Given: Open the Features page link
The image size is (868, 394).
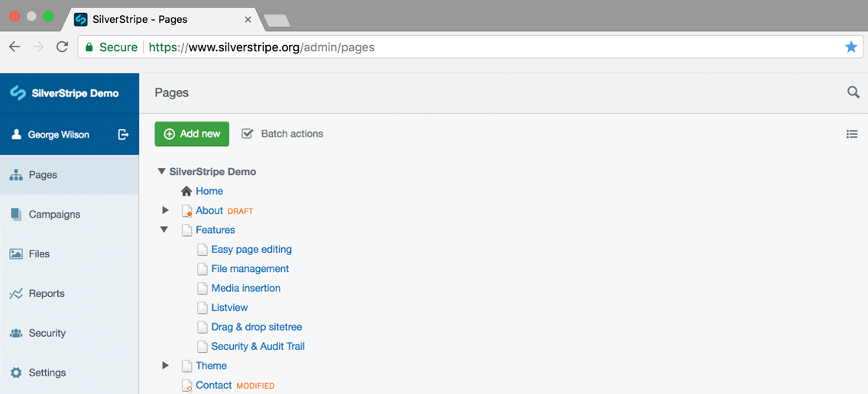Looking at the screenshot, I should 215,230.
